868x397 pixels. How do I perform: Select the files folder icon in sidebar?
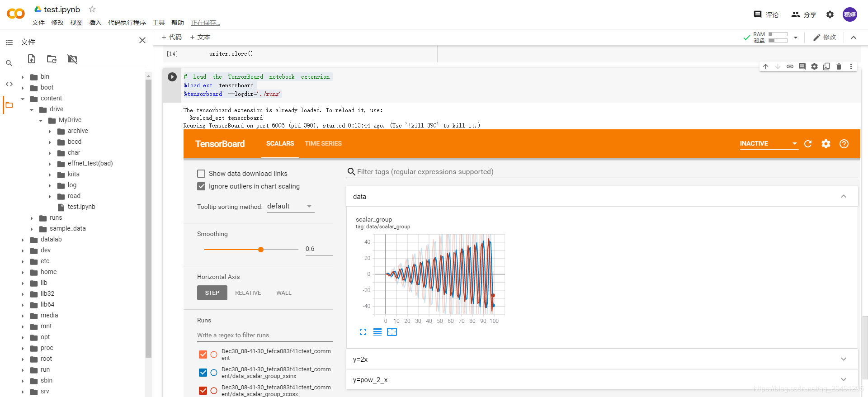9,105
